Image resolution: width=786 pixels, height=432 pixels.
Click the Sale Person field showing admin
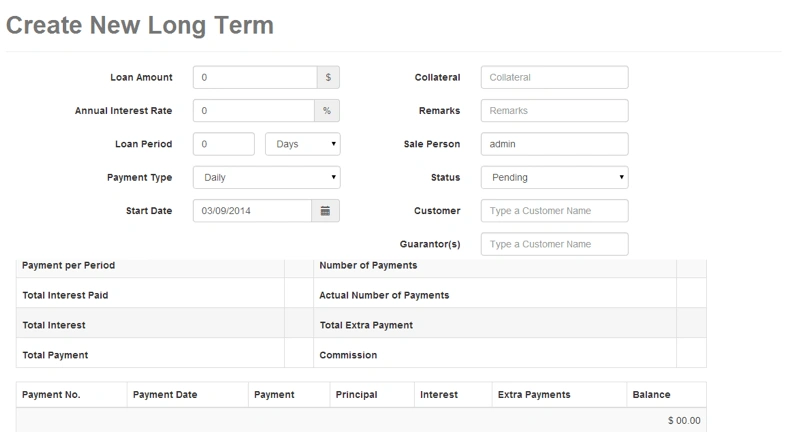(x=554, y=144)
